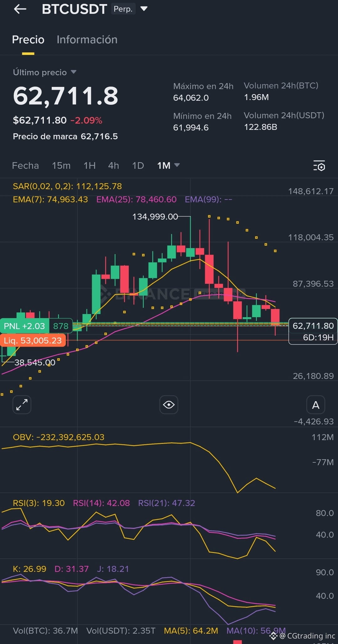The height and width of the screenshot is (644, 338).
Task: Tap the Mínimo en 24h value 61,994.6
Action: 191,128
